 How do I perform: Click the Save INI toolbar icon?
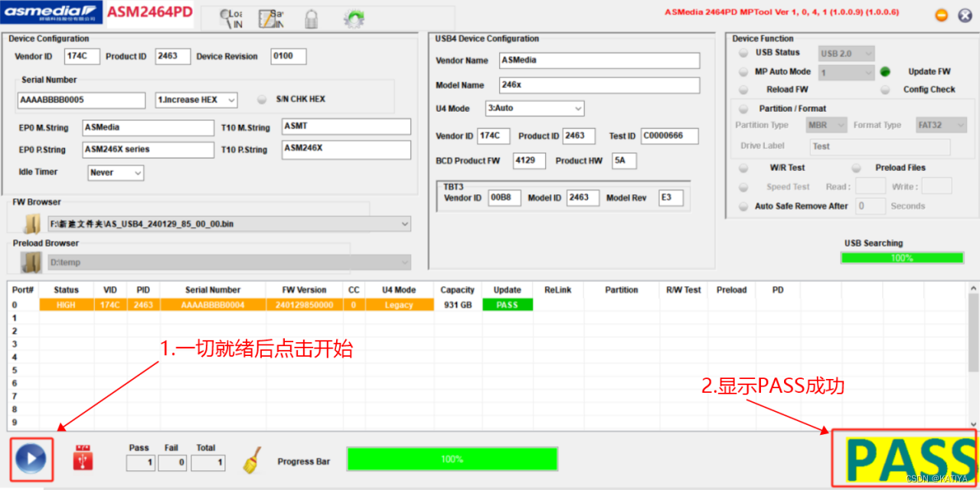(x=271, y=18)
